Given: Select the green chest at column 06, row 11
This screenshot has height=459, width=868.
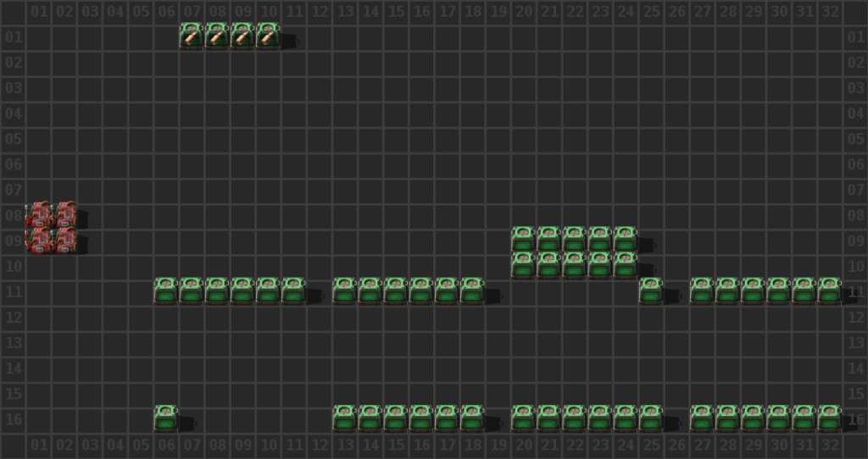Looking at the screenshot, I should pos(166,290).
